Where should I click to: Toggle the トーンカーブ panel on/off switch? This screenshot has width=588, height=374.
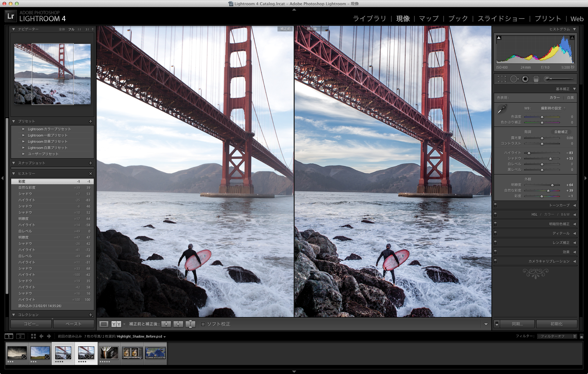click(x=496, y=205)
